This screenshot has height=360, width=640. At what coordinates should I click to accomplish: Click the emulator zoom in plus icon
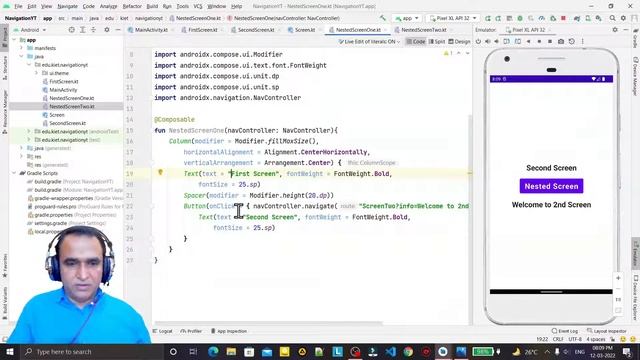point(618,278)
